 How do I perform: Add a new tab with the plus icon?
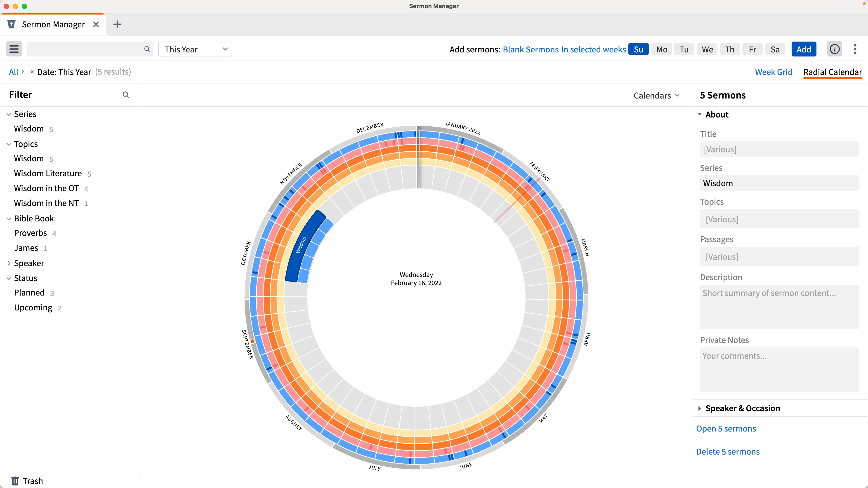(117, 24)
